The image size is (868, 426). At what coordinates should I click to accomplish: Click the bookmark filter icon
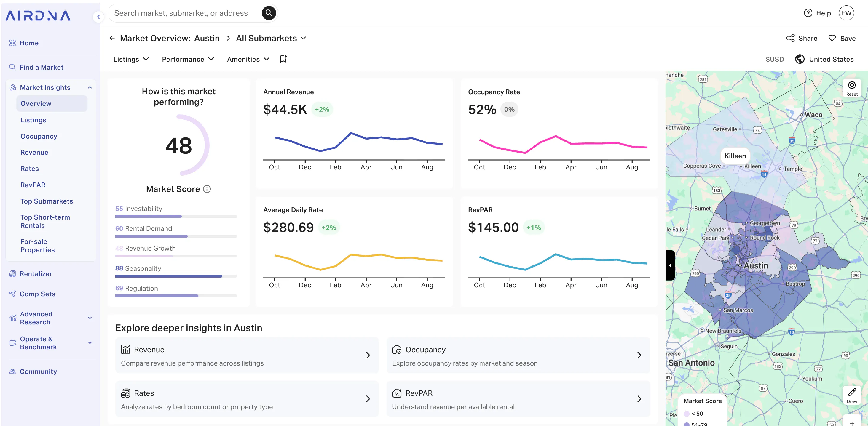click(x=283, y=59)
